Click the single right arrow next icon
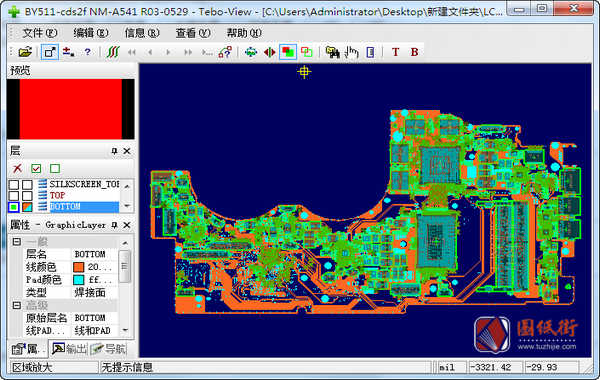 tap(168, 52)
